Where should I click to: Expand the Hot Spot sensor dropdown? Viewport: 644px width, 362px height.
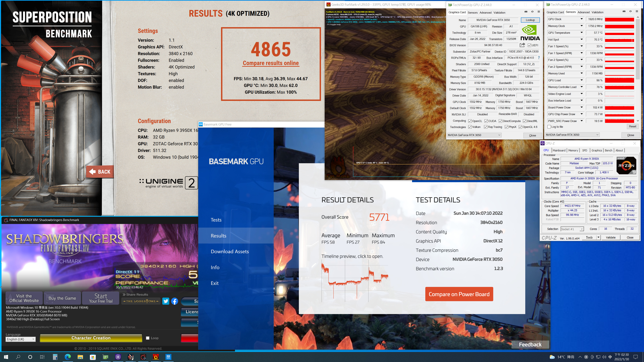[x=581, y=39]
